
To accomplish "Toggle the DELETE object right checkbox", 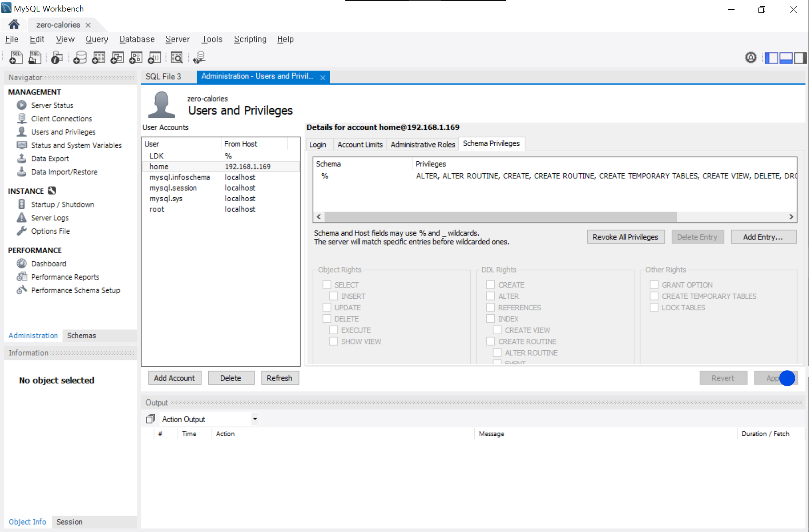I will click(327, 318).
